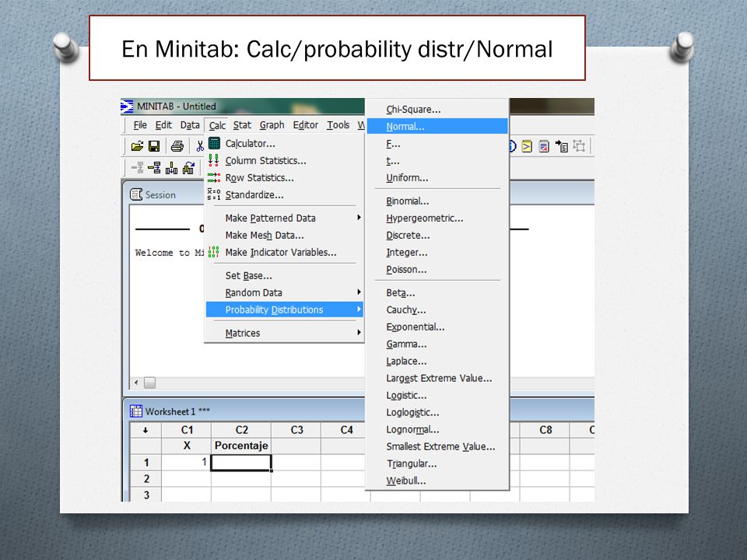The image size is (747, 560).
Task: Click the Move Columns toolbar icon
Action: coord(188,168)
